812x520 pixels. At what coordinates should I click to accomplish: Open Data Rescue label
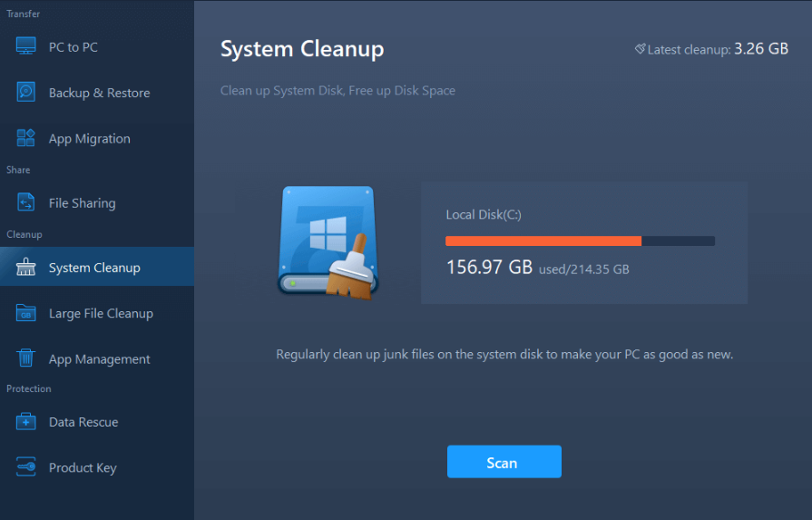pos(83,422)
